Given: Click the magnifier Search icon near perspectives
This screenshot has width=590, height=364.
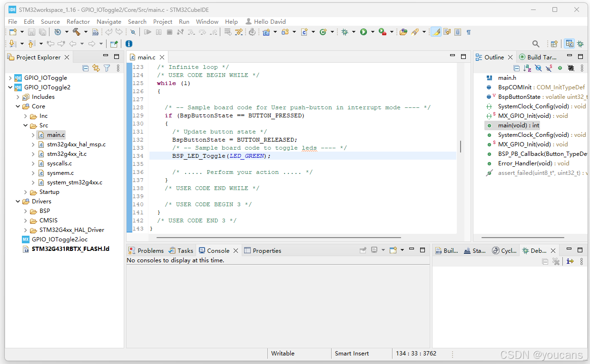Looking at the screenshot, I should tap(536, 44).
